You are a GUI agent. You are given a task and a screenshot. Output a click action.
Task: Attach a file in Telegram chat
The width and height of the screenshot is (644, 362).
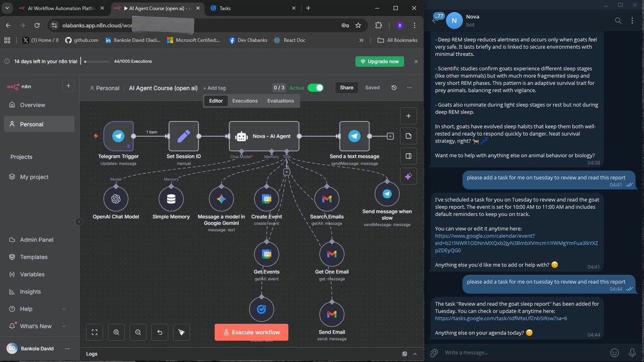434,352
